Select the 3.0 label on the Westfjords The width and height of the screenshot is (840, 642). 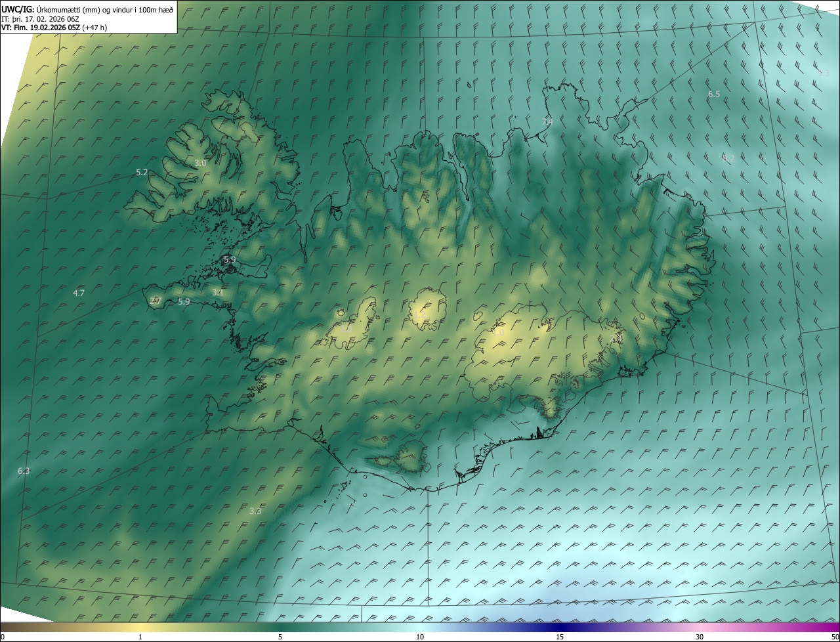click(x=201, y=163)
